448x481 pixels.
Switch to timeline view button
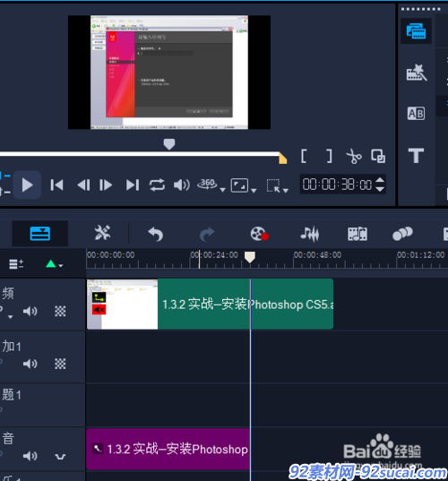40,234
